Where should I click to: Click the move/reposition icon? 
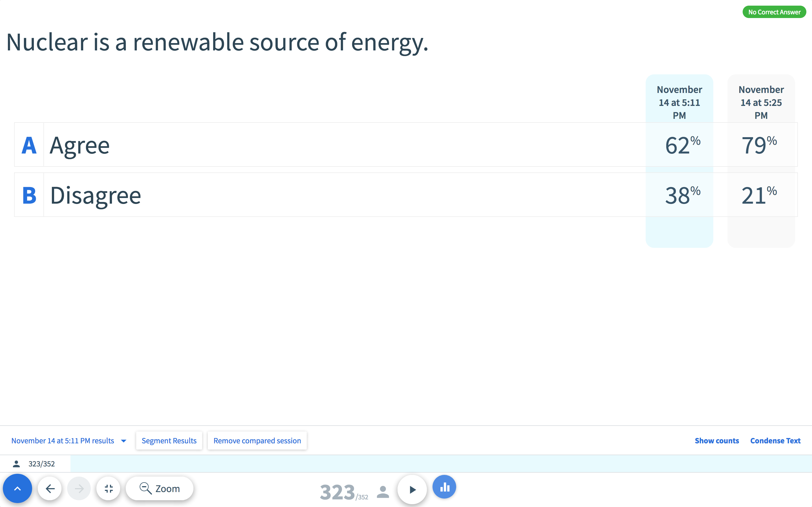click(x=108, y=488)
